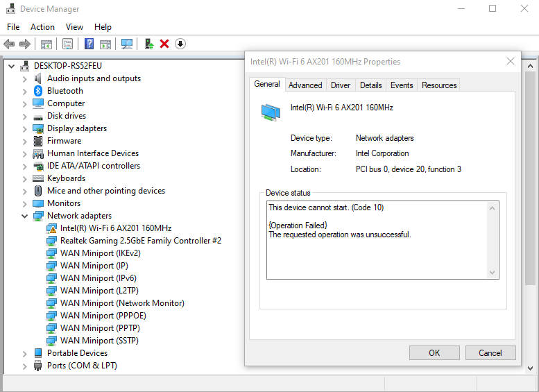Switch to the Resources tab
The height and width of the screenshot is (392, 539).
439,85
